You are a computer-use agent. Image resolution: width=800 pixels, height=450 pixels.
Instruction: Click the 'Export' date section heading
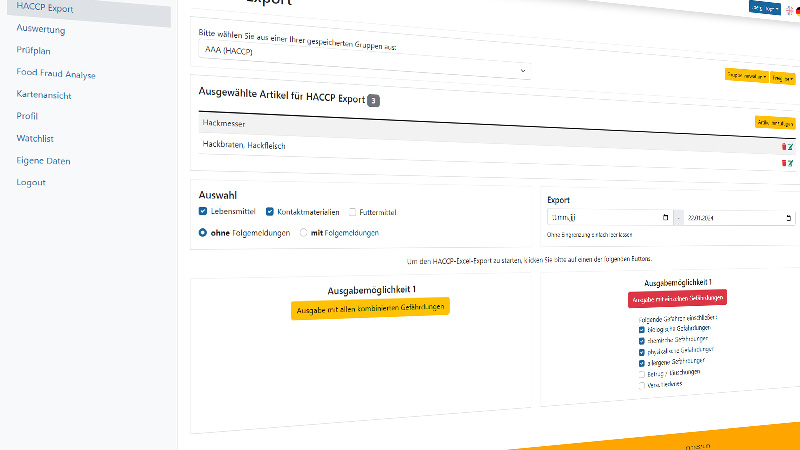pyautogui.click(x=558, y=200)
